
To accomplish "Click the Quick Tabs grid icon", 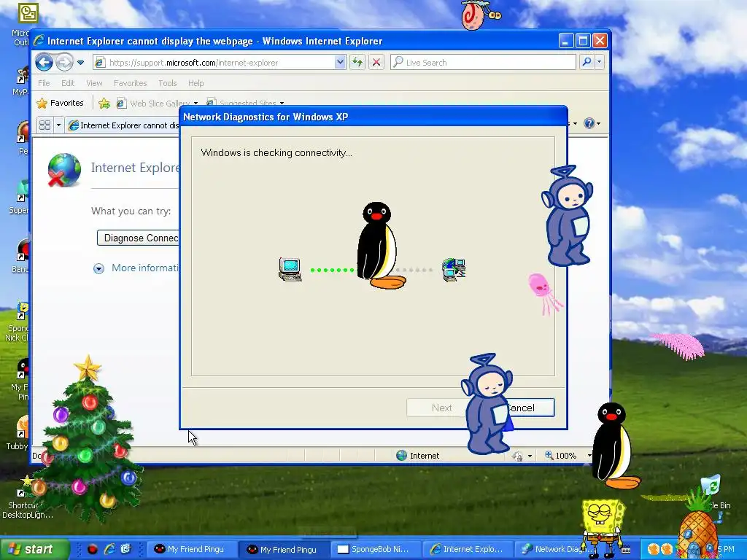I will (x=44, y=125).
